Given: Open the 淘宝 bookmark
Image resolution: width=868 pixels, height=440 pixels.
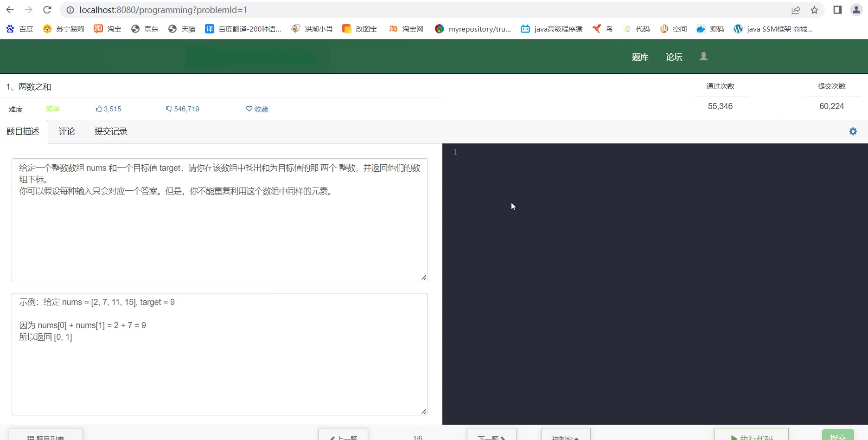Looking at the screenshot, I should pyautogui.click(x=107, y=29).
